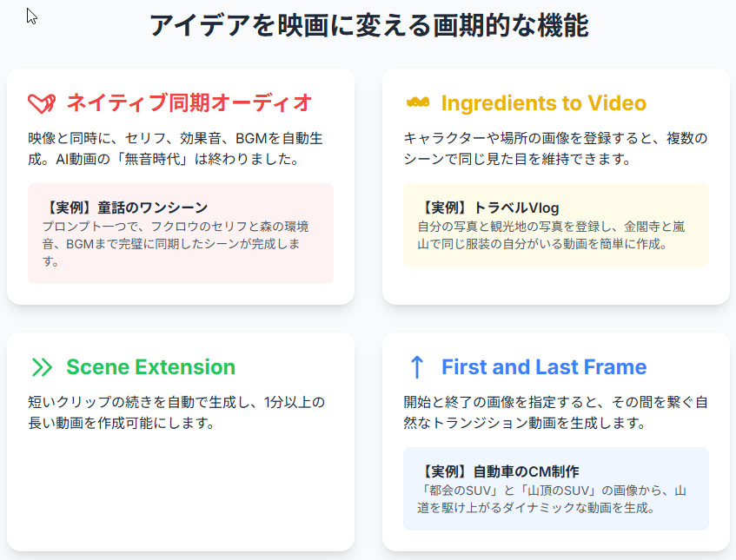Click the yellow icon beside Ingredients to Video
736x560 pixels.
click(417, 102)
